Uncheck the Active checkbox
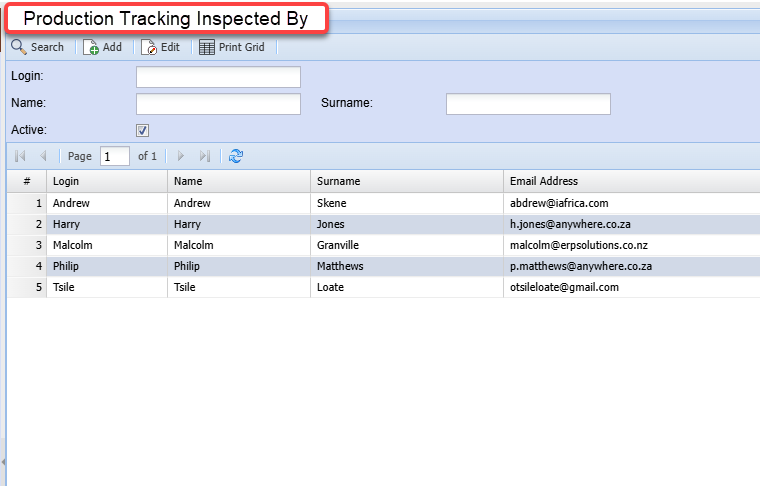This screenshot has height=486, width=760. tap(142, 130)
